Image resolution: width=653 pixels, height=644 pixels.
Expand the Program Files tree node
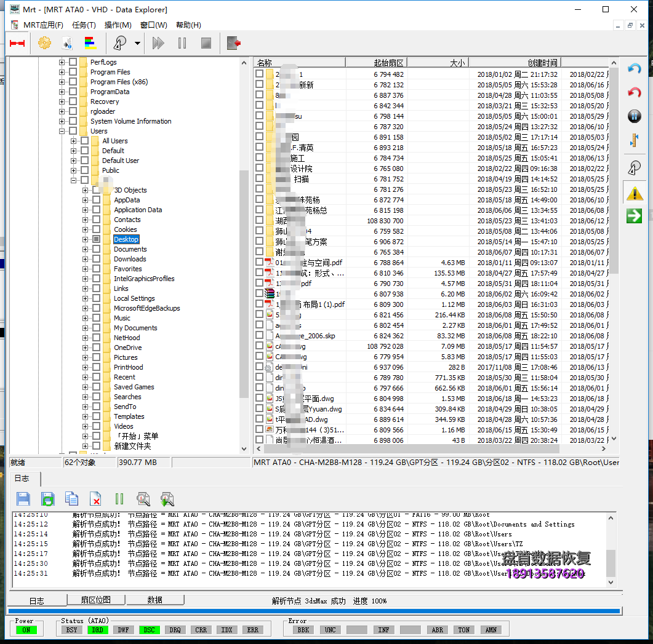coord(62,72)
